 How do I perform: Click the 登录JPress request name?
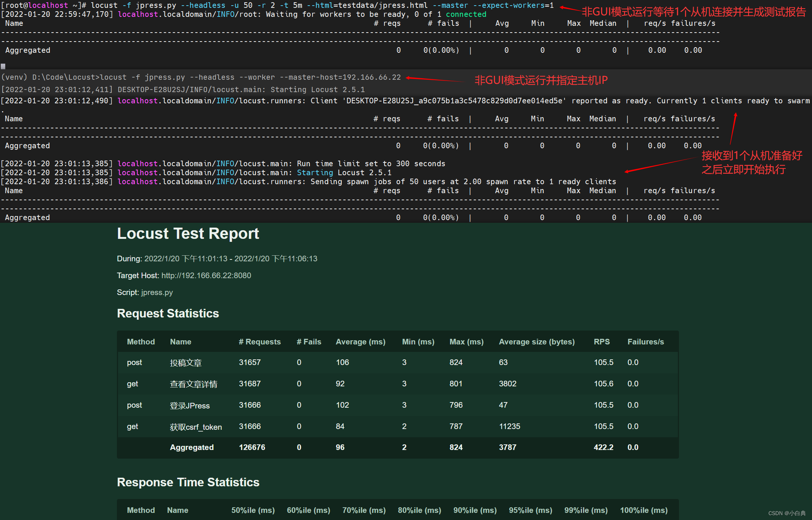click(x=190, y=405)
